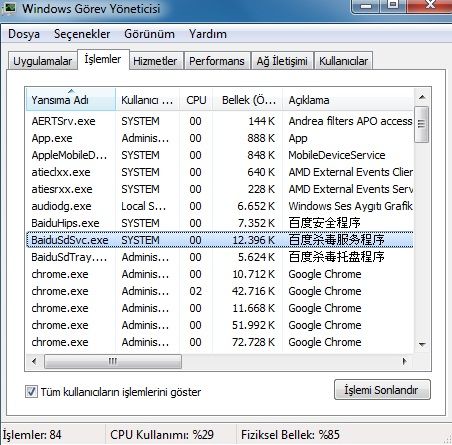Click the İşlemi Sonlandır button
The height and width of the screenshot is (445, 452).
(382, 389)
